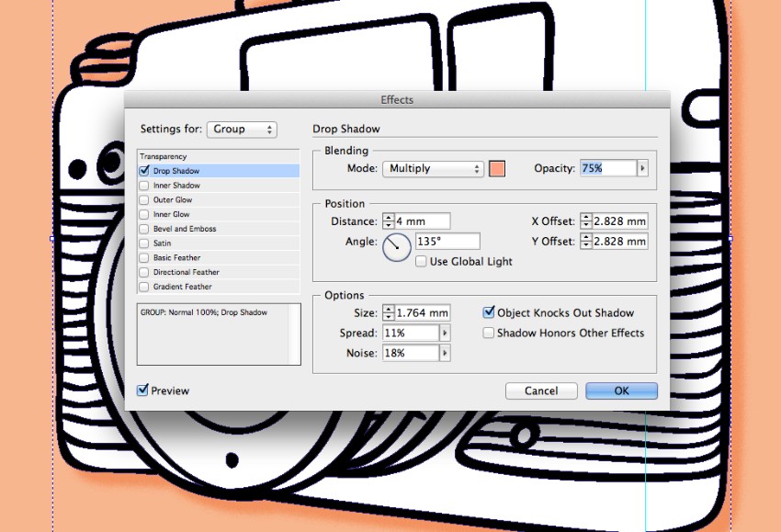Image resolution: width=781 pixels, height=532 pixels.
Task: Enable Use Global Light
Action: point(421,262)
